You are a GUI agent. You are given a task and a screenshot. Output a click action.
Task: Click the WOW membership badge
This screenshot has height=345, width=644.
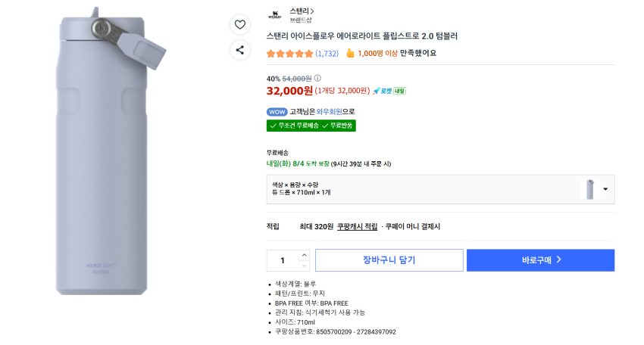[x=277, y=111]
